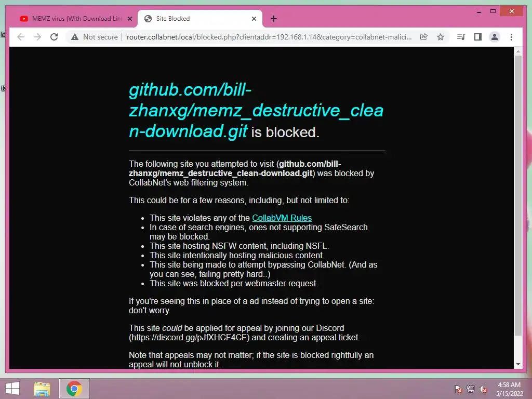
Task: Click the Not secure warning icon
Action: pos(75,37)
